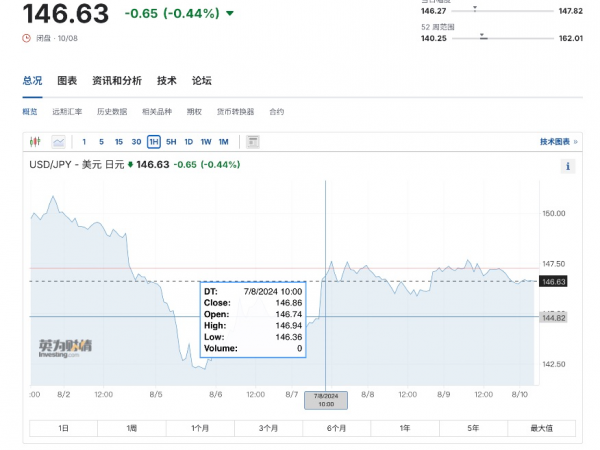
Task: Set chart range to 最大值
Action: pos(541,428)
